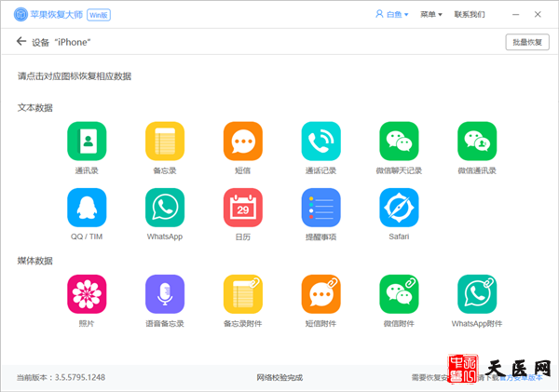Screen dimensions: 559x392
Task: Open the Calendar (日历) icon
Action: [x=243, y=208]
